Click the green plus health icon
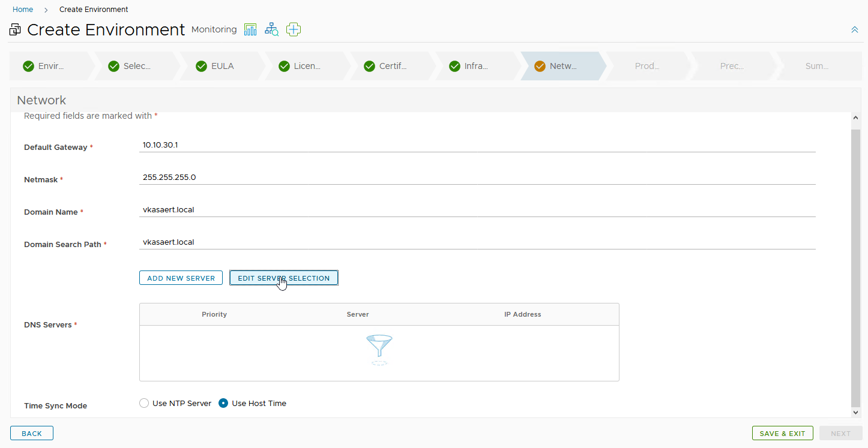 [294, 29]
